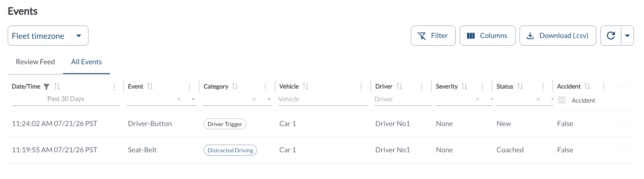Click the Vehicle filter input field
This screenshot has height=179, width=644.
pos(323,99)
